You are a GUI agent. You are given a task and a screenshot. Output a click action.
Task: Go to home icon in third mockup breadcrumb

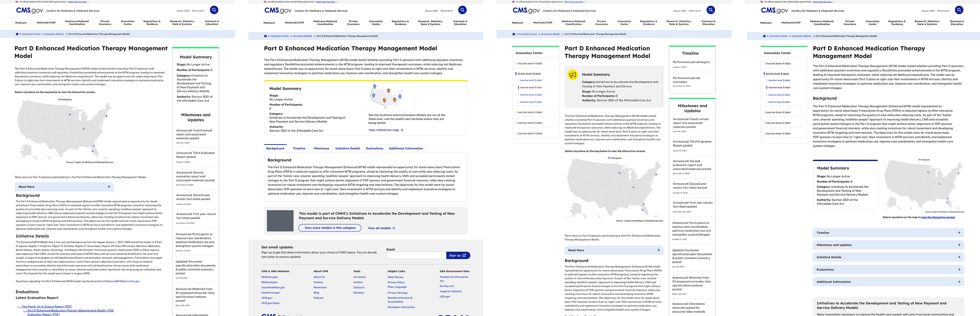point(514,34)
